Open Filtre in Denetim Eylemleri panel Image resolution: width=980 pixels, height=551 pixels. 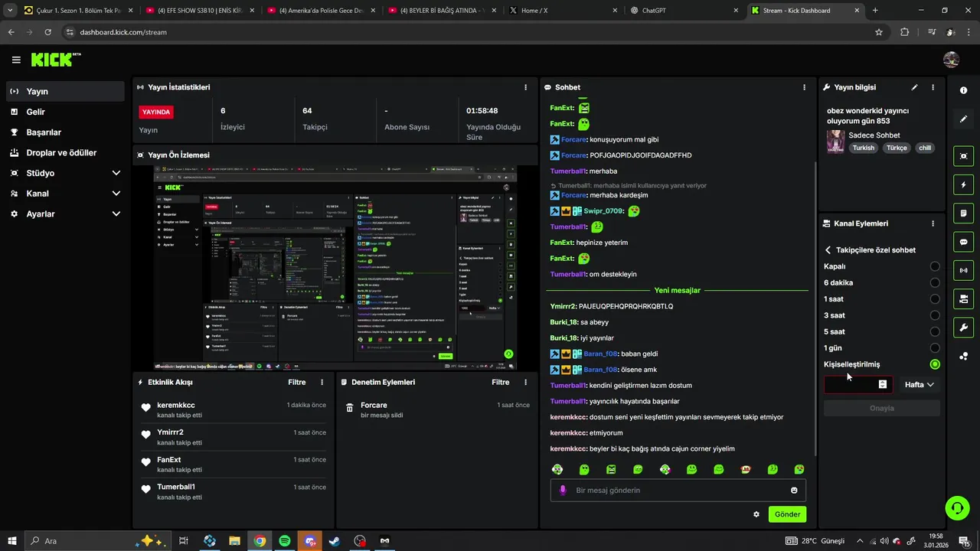click(501, 382)
